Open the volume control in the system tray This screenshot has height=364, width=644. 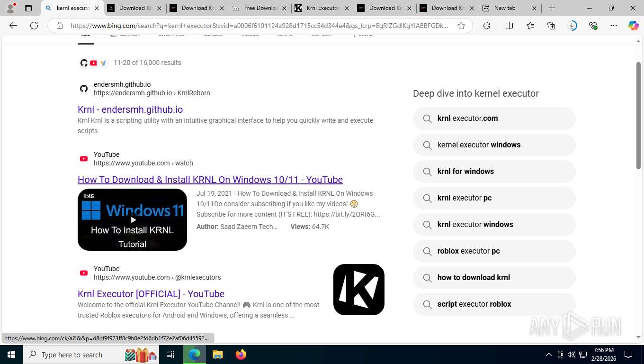(572, 355)
